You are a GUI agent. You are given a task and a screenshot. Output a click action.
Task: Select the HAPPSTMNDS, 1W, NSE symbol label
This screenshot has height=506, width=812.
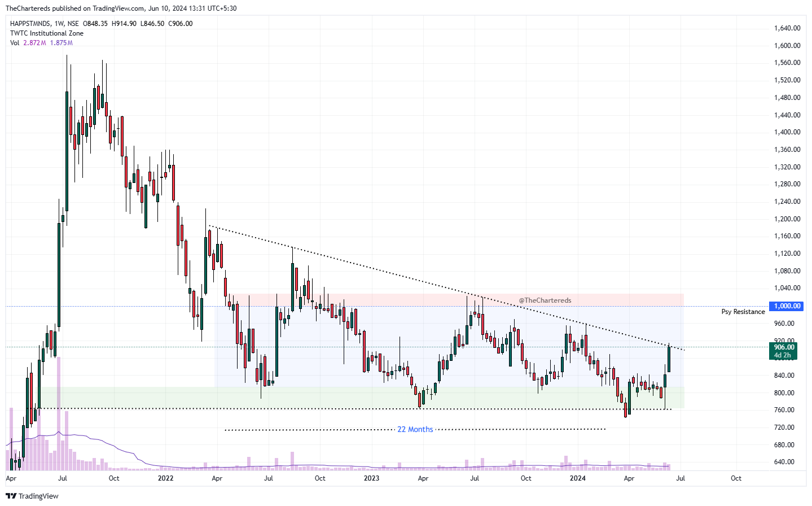(45, 24)
